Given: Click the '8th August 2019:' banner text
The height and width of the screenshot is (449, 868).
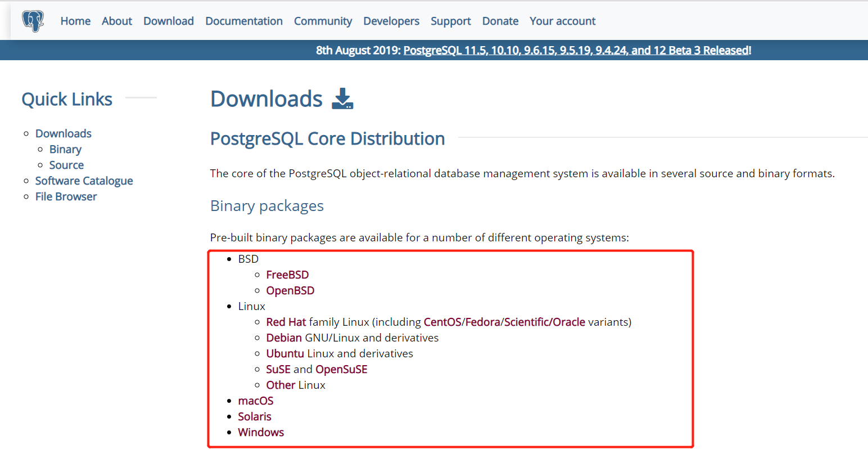Looking at the screenshot, I should click(x=358, y=50).
